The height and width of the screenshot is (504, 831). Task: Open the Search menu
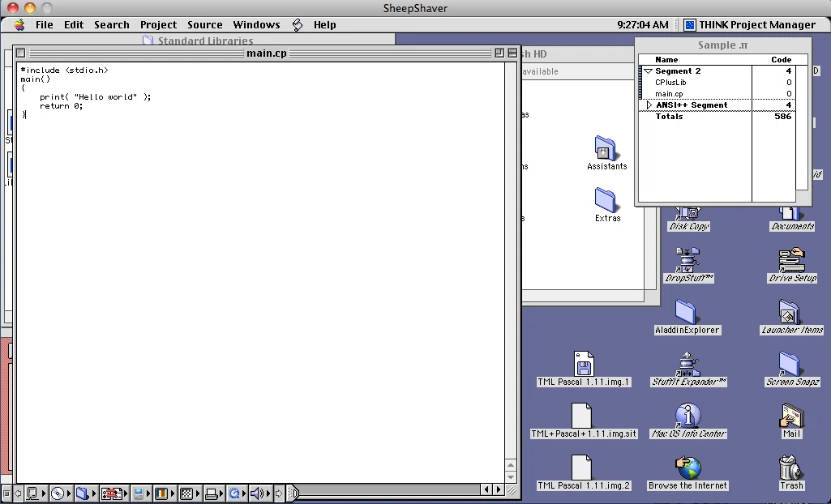tap(111, 25)
